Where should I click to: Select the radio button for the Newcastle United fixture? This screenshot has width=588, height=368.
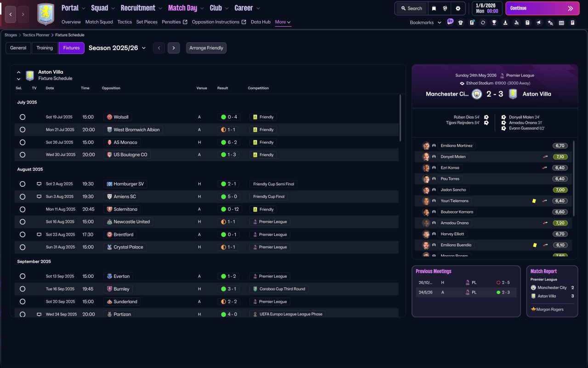click(23, 222)
